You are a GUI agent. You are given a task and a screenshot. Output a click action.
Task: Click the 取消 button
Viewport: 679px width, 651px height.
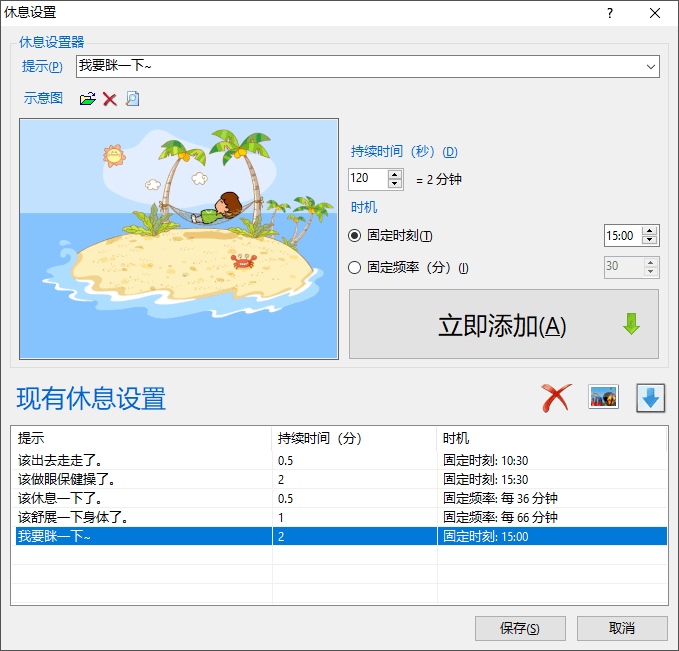point(622,628)
